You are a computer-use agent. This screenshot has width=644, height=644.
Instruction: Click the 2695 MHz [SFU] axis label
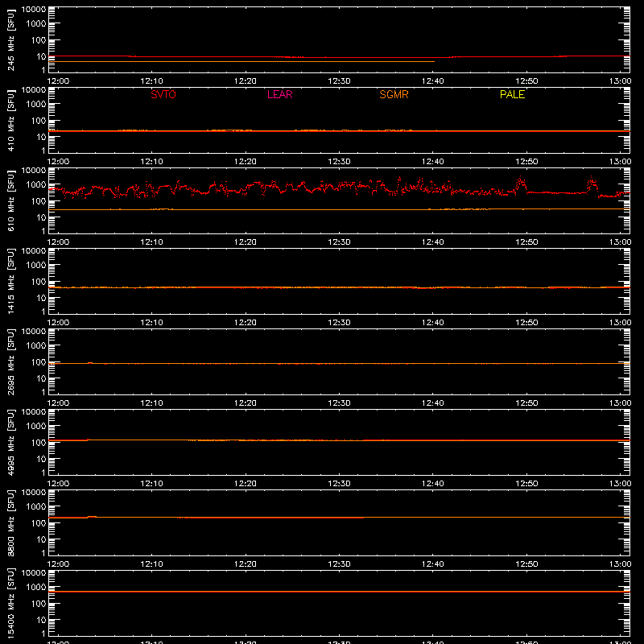10,361
